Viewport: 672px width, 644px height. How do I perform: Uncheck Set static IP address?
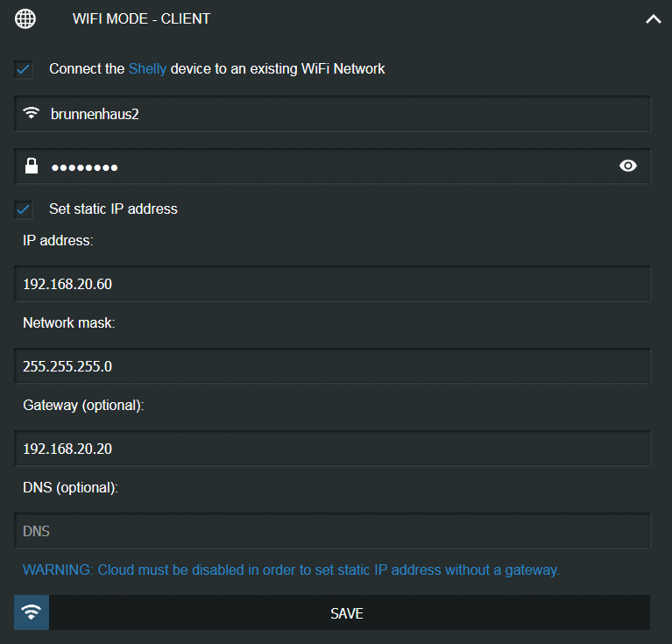point(24,209)
